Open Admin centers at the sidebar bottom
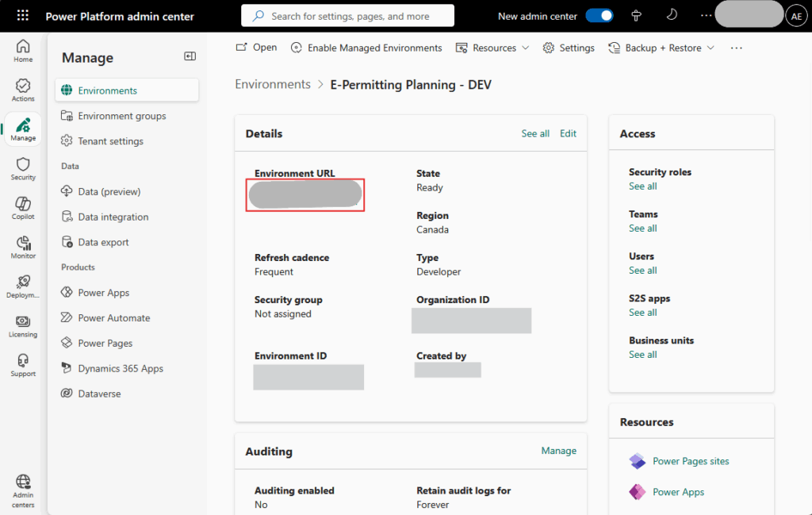 (x=22, y=487)
